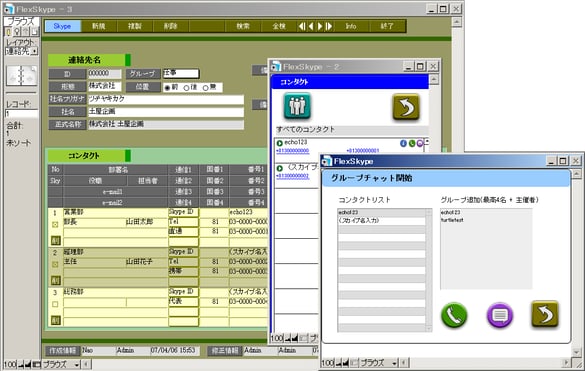This screenshot has height=371, width=585.
Task: Start group chat with purple message button
Action: point(500,315)
